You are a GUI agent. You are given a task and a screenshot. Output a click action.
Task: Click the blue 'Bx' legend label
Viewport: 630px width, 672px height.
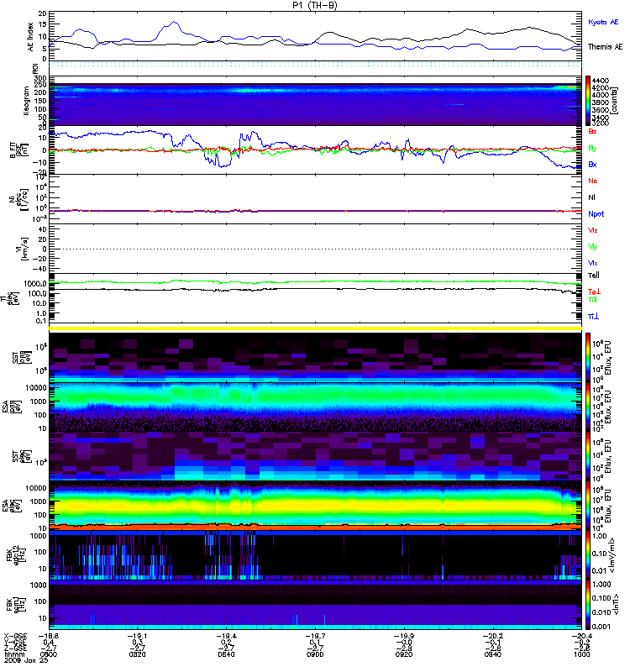point(592,164)
